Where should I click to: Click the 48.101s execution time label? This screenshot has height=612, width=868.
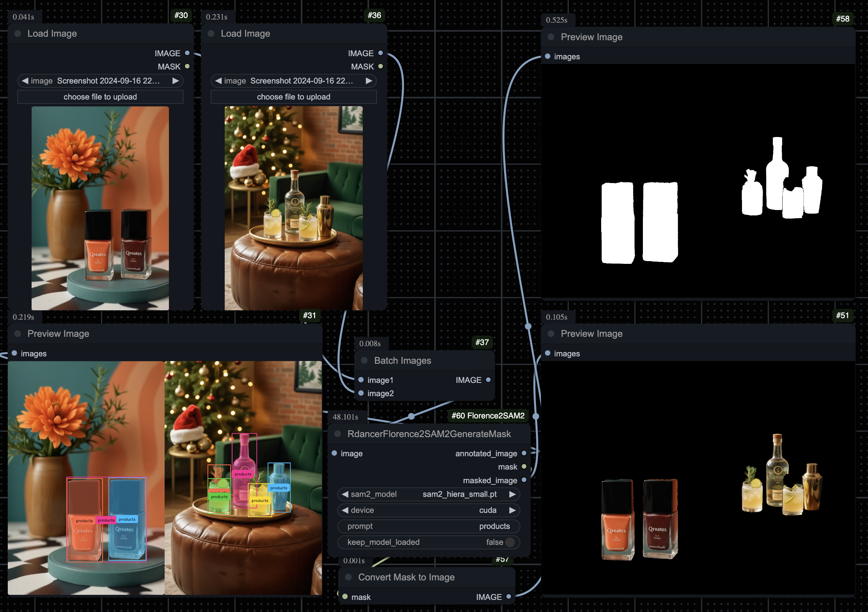coord(345,417)
